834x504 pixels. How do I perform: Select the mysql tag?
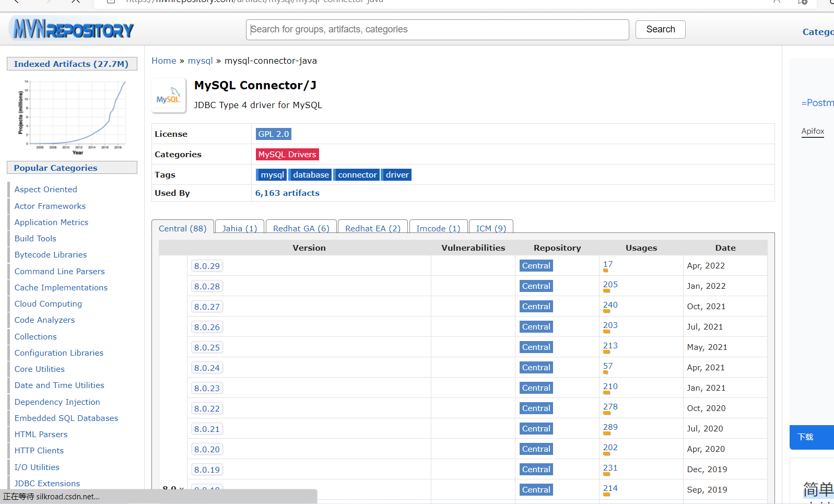pos(272,174)
